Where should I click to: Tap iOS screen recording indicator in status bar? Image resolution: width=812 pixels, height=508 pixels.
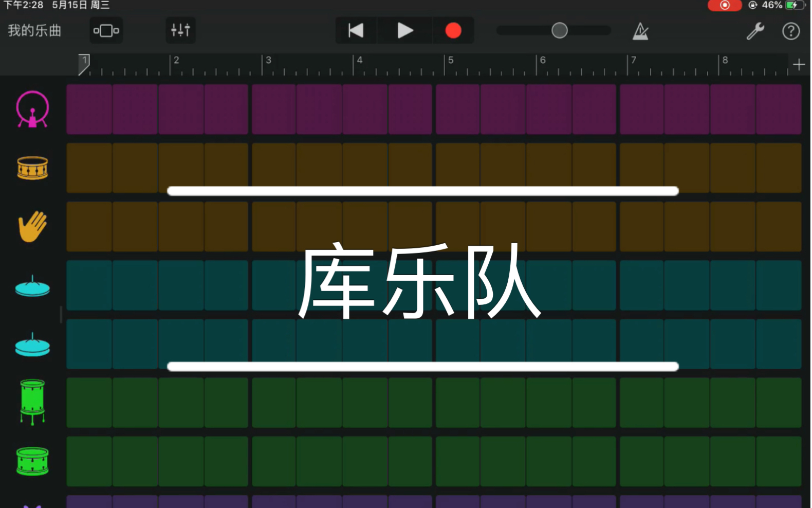725,5
